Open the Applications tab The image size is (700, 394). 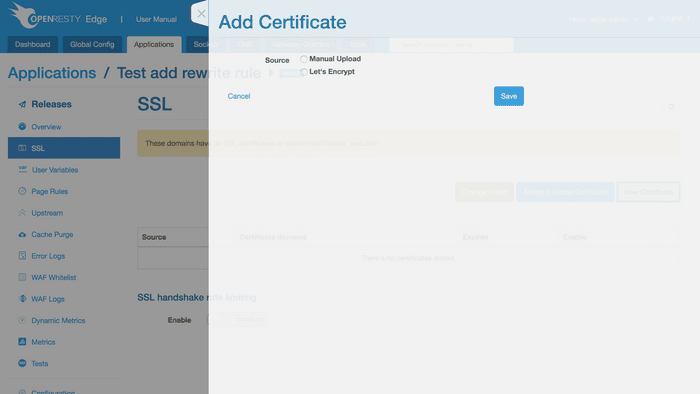click(x=154, y=45)
